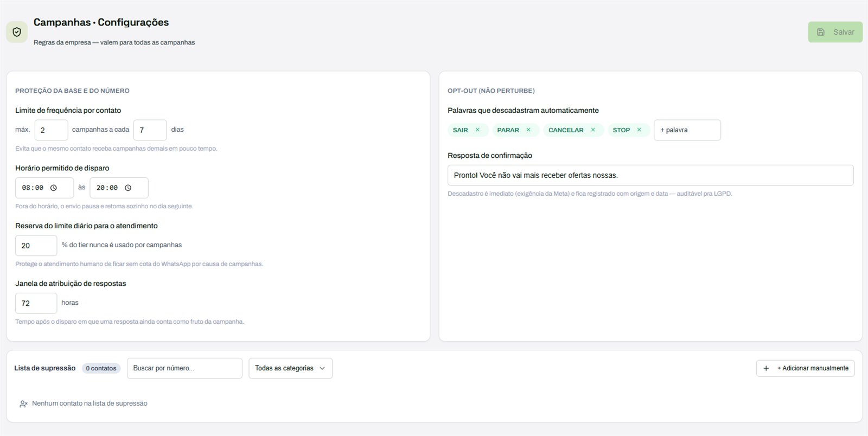Screen dimensions: 868x436
Task: Click the Campanhas · Configurações page title
Action: coord(101,22)
